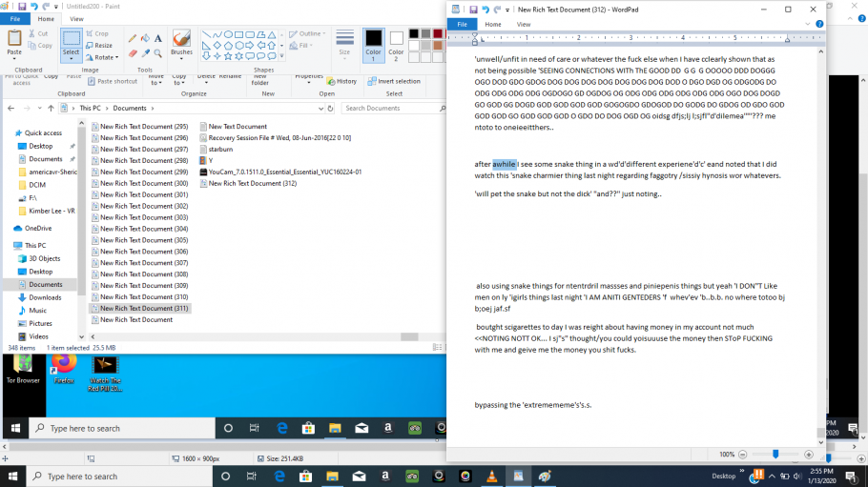Expand the Brushes dropdown arrow

coord(181,58)
